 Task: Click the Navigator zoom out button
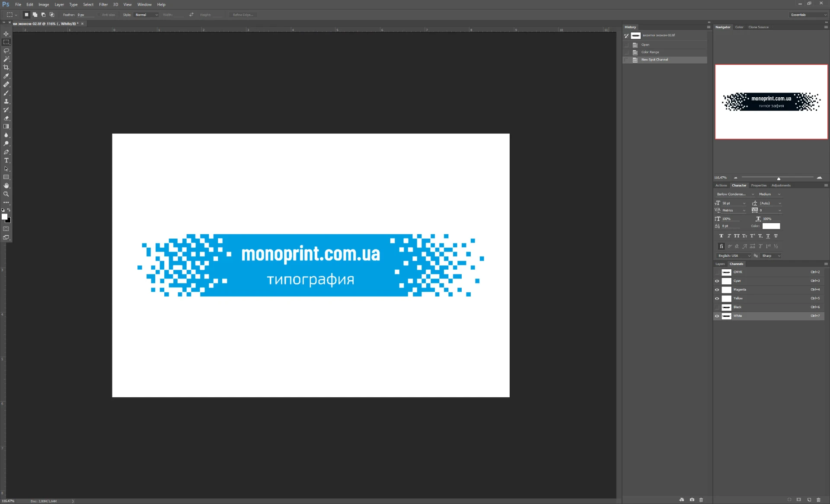pos(735,178)
